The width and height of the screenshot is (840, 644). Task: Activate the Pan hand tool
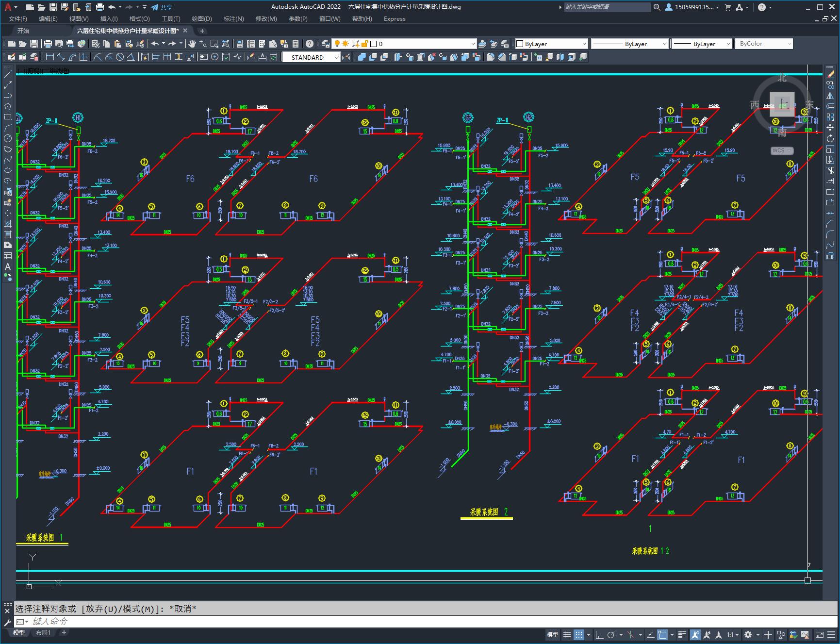pyautogui.click(x=192, y=44)
